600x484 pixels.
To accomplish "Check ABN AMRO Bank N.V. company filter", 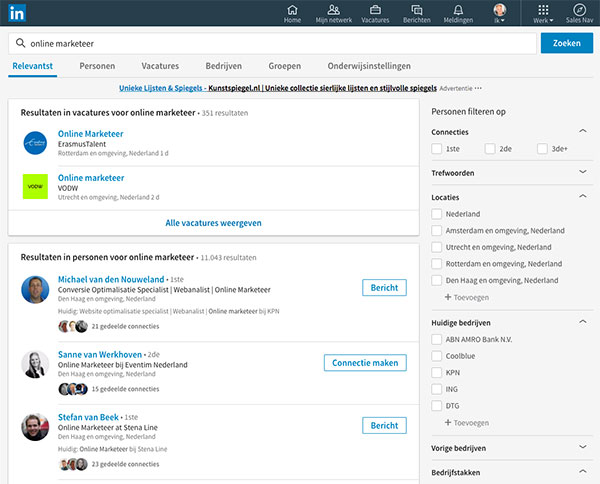I will click(x=437, y=339).
